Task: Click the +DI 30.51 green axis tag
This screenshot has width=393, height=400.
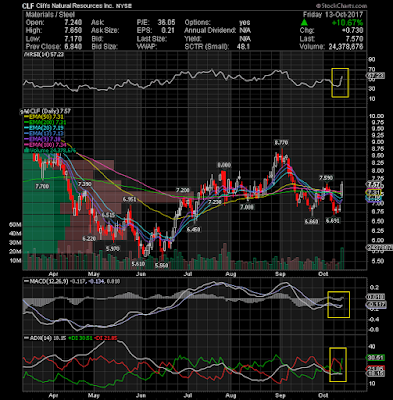Action: pyautogui.click(x=376, y=358)
